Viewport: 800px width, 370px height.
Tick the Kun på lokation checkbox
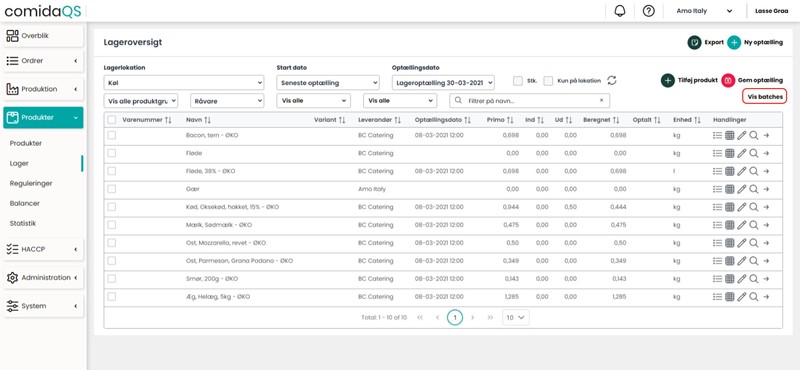pyautogui.click(x=548, y=81)
